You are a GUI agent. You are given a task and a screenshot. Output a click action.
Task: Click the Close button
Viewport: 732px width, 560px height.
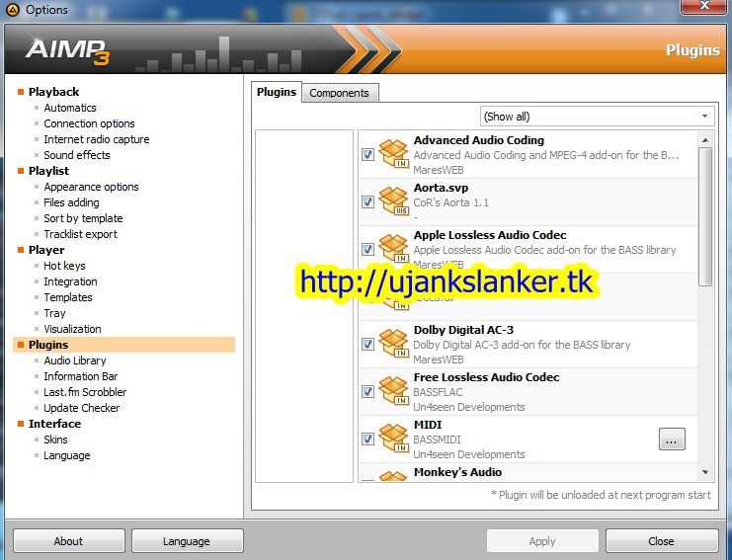coord(661,541)
